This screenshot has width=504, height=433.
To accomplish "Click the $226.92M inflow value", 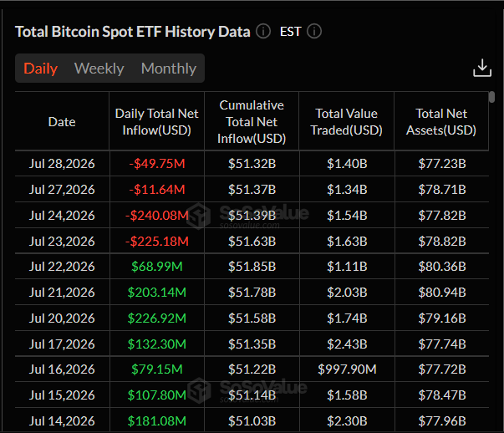I will (x=157, y=318).
